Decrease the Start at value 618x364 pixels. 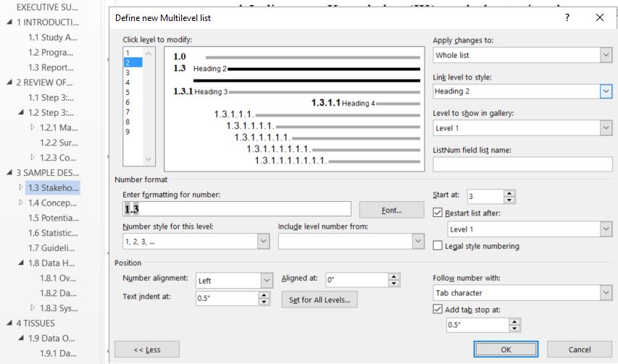click(x=509, y=200)
